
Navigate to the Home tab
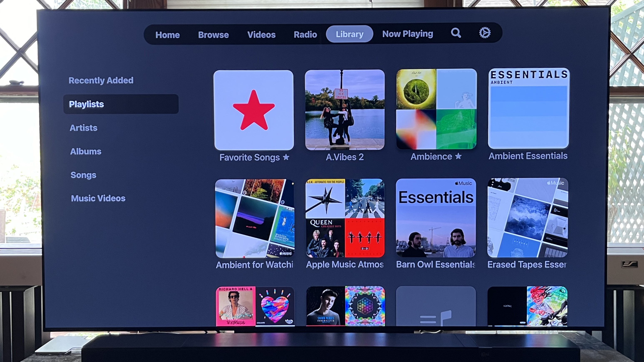(x=167, y=34)
